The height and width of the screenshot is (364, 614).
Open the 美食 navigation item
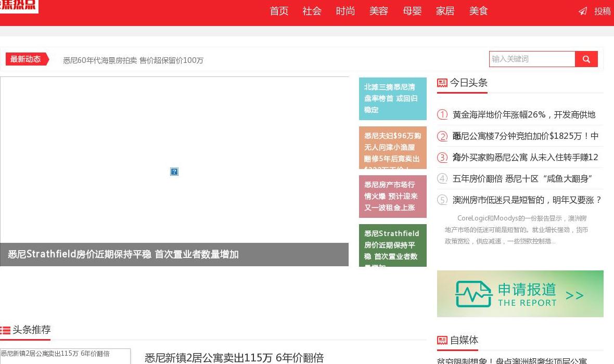point(479,11)
